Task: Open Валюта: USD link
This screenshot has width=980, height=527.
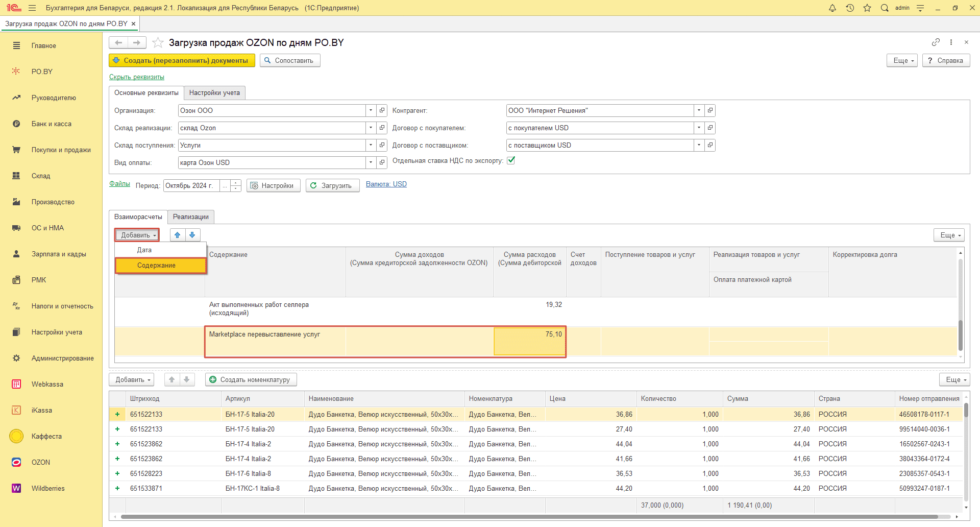Action: coord(386,184)
